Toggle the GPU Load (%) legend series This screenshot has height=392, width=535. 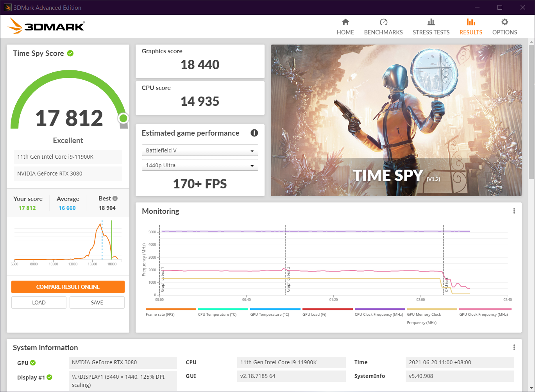pos(314,314)
